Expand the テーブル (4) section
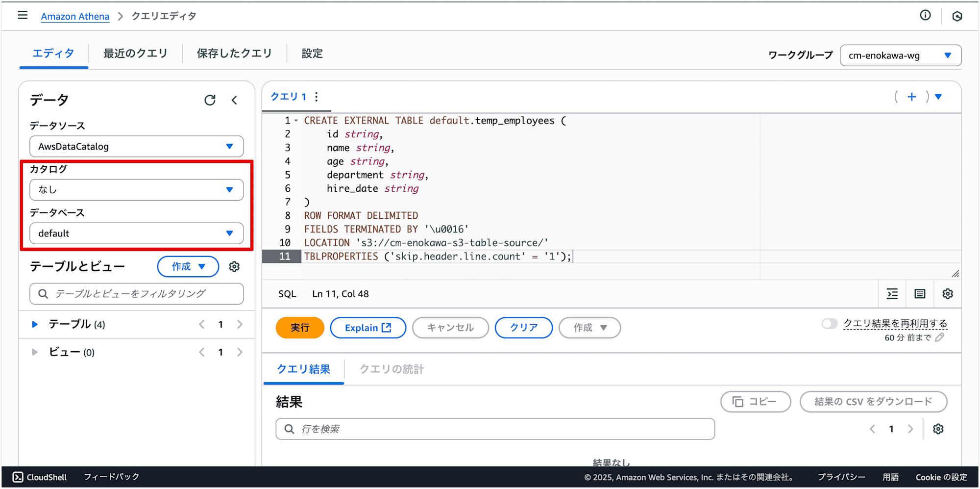980x489 pixels. [35, 324]
